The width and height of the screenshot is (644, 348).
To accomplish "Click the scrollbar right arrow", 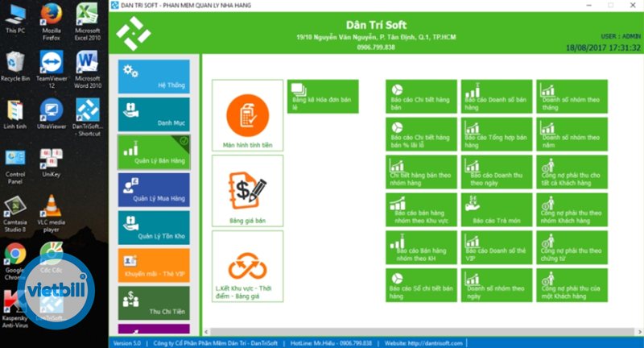I will (x=640, y=332).
